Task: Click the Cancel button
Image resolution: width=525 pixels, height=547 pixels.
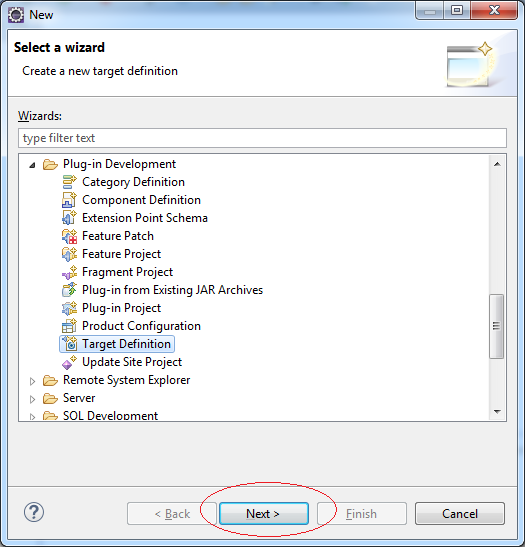Action: pos(460,514)
